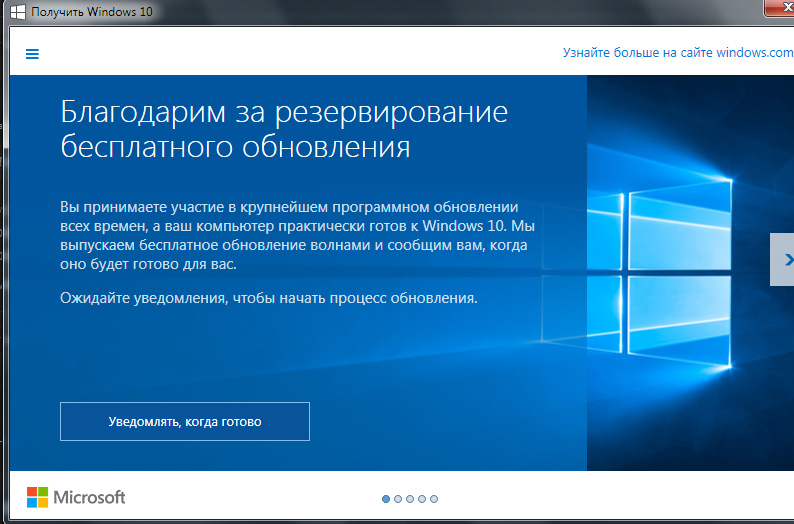Select the second page indicator dot
Image resolution: width=794 pixels, height=524 pixels.
click(398, 499)
